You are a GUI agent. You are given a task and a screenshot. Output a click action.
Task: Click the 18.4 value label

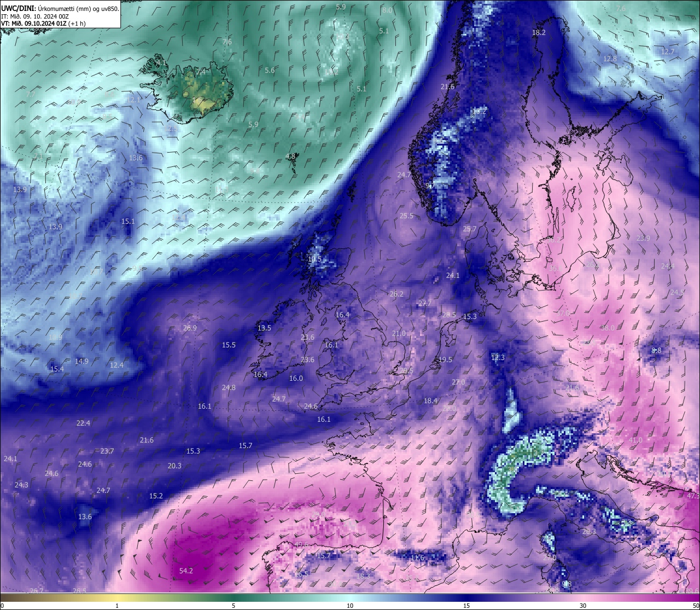pyautogui.click(x=431, y=400)
